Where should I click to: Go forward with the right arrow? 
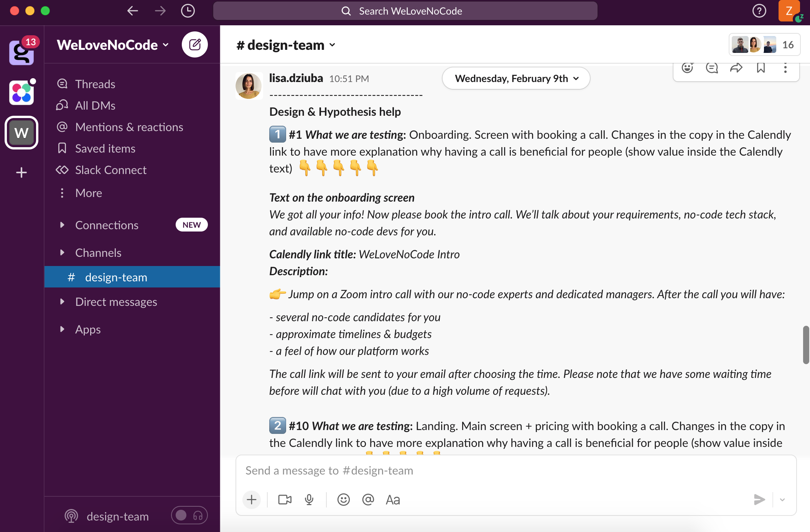click(x=160, y=11)
